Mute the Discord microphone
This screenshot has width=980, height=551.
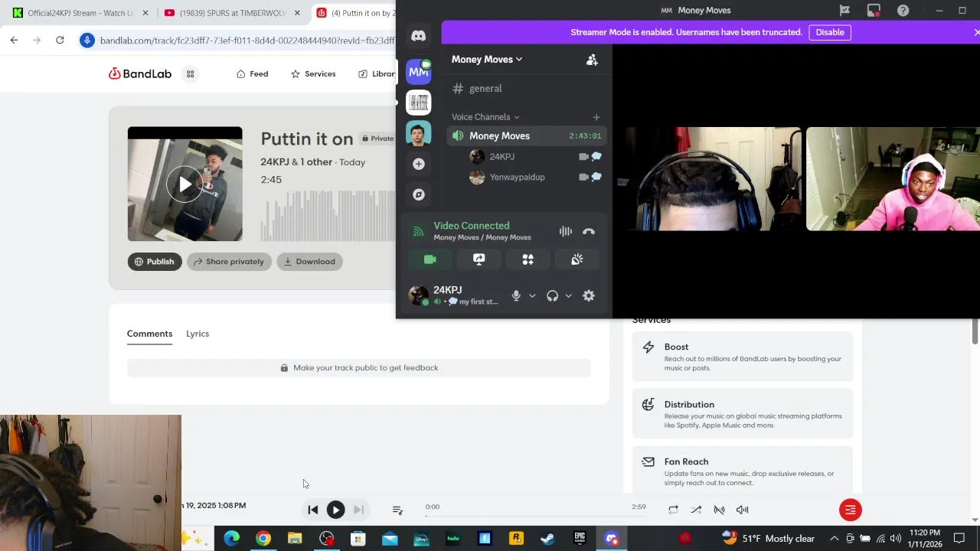pyautogui.click(x=516, y=295)
